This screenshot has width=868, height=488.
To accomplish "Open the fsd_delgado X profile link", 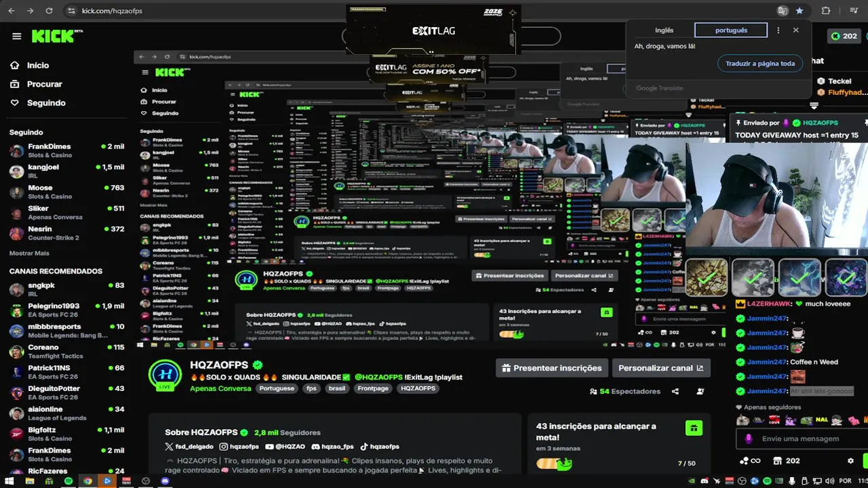I will 188,447.
